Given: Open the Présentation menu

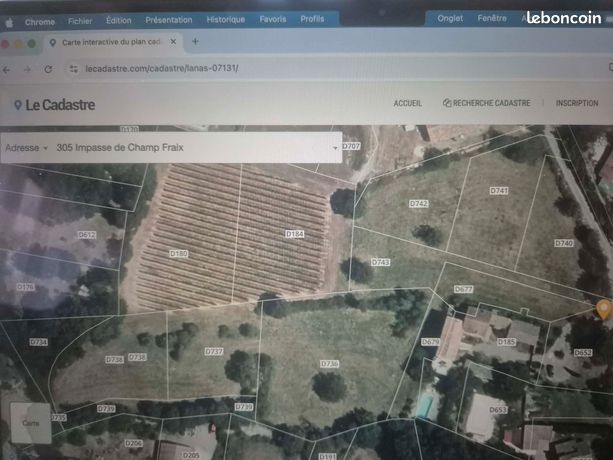Looking at the screenshot, I should click(168, 20).
